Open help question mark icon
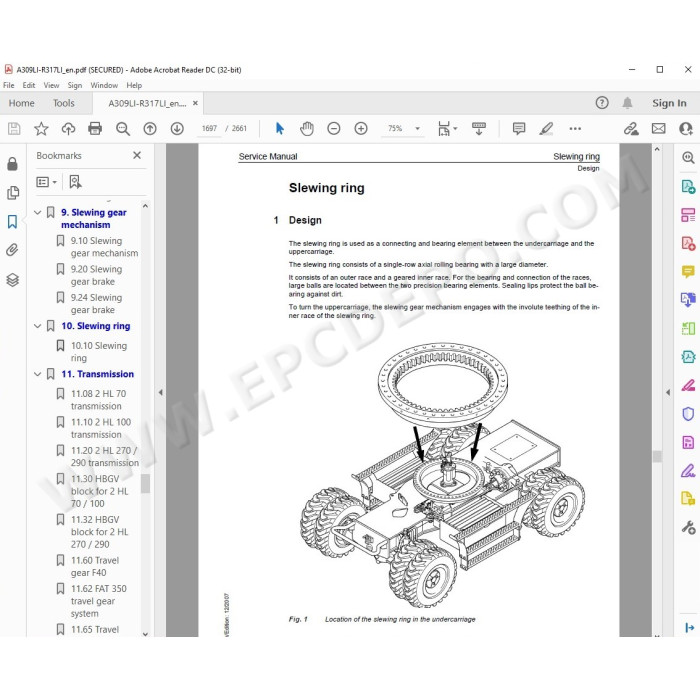Viewport: 700px width, 700px height. [602, 103]
